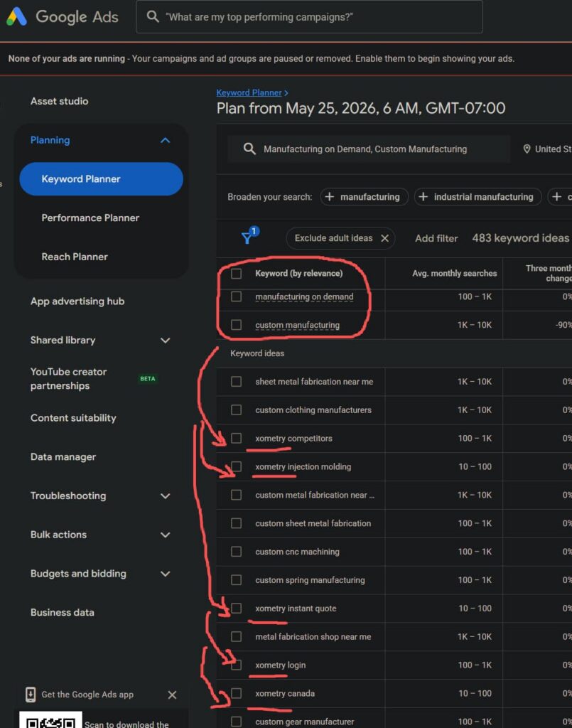This screenshot has width=572, height=728.
Task: Check the xometry login row
Action: [236, 665]
